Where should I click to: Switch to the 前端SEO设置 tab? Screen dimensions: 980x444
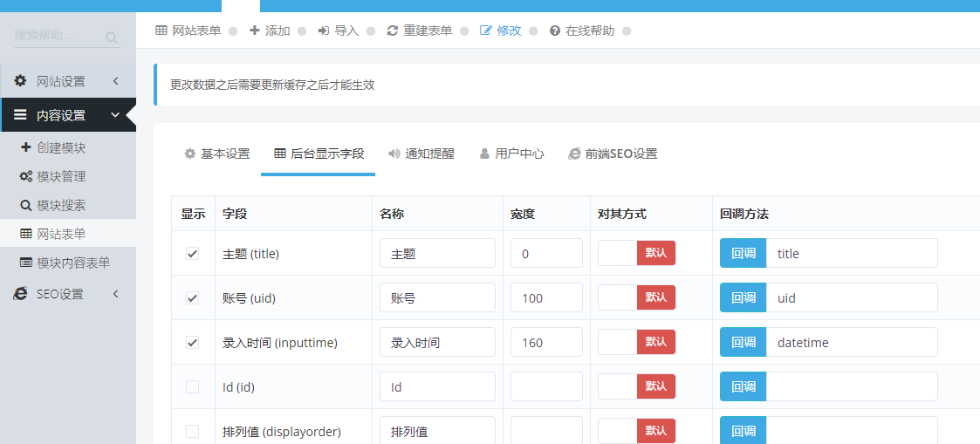(x=613, y=154)
